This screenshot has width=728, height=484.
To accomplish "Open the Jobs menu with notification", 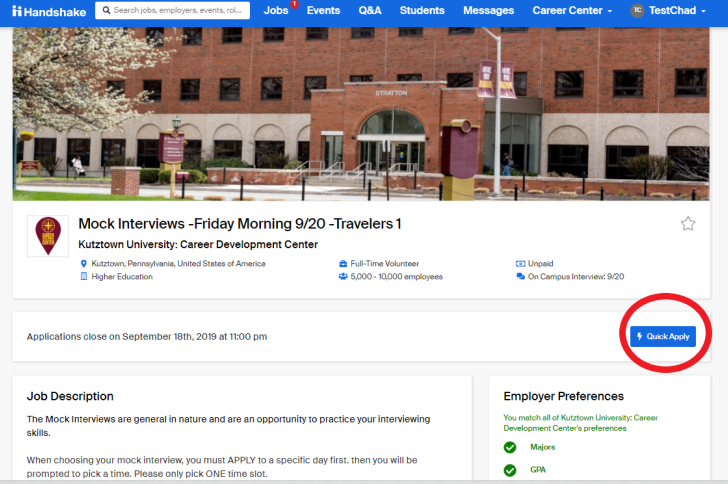I will 276,11.
